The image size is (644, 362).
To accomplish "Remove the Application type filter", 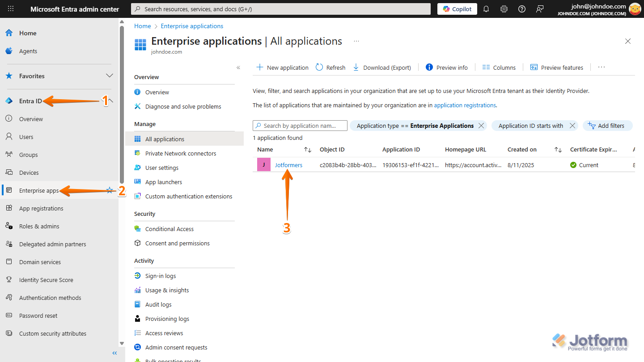I will [x=481, y=126].
